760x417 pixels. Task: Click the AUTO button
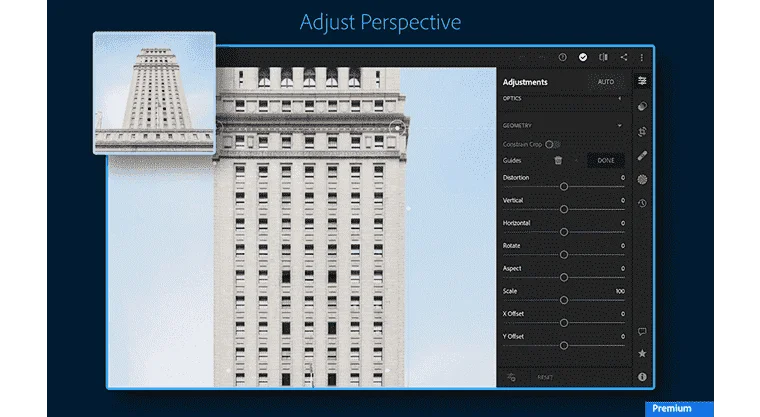pos(605,82)
